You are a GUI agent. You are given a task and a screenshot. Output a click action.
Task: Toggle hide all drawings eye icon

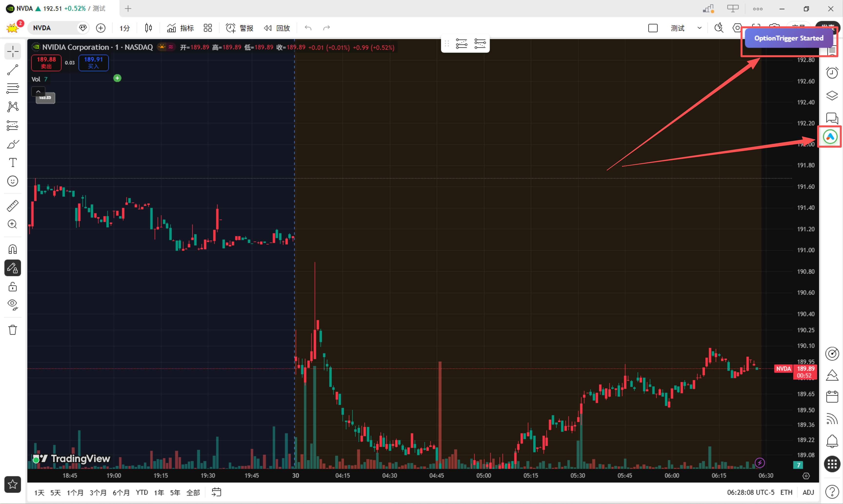click(12, 305)
